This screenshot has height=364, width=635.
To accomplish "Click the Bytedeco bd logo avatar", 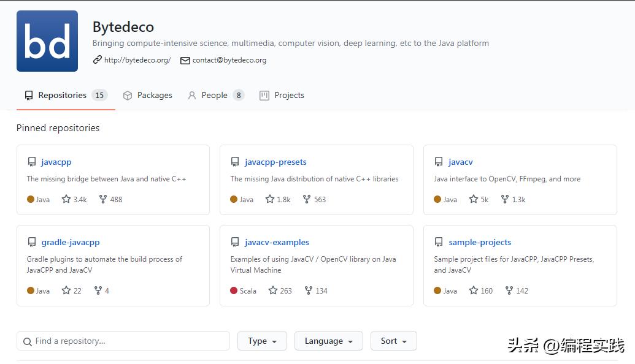I will 47,41.
